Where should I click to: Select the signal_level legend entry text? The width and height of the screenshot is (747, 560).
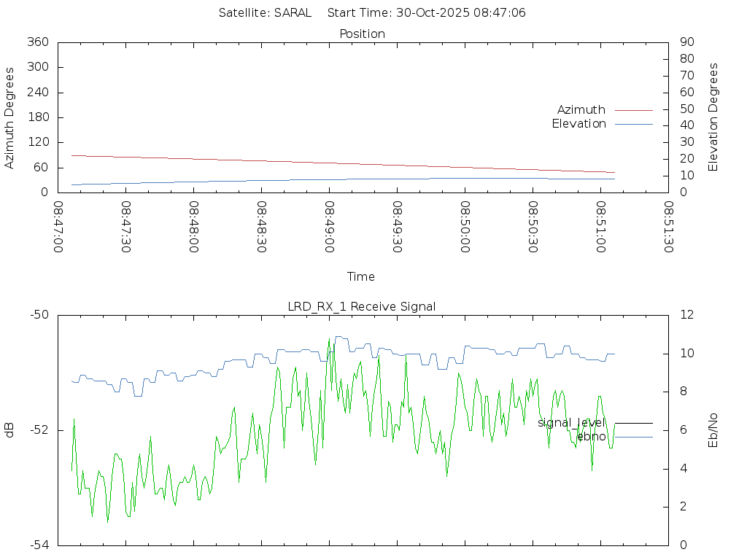[x=571, y=423]
